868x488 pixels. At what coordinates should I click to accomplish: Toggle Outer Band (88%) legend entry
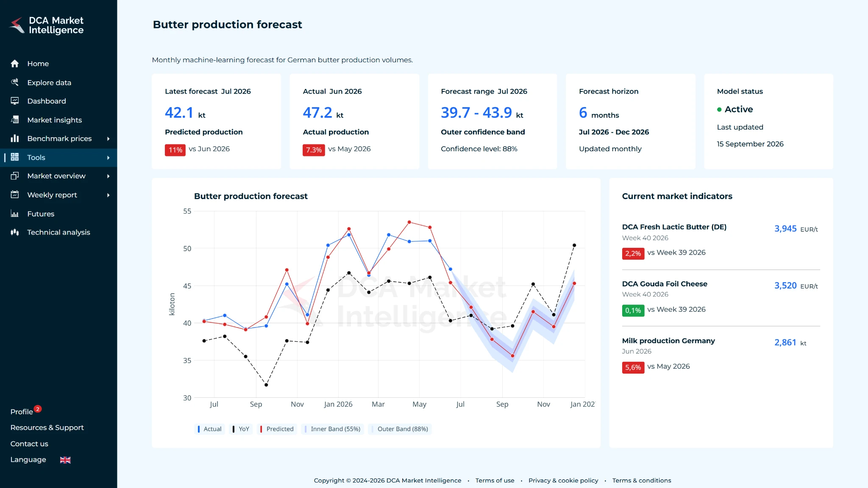tap(400, 429)
